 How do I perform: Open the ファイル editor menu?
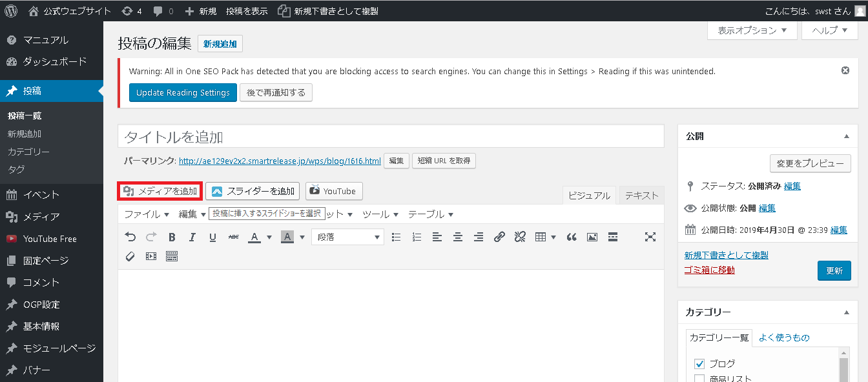[x=147, y=214]
